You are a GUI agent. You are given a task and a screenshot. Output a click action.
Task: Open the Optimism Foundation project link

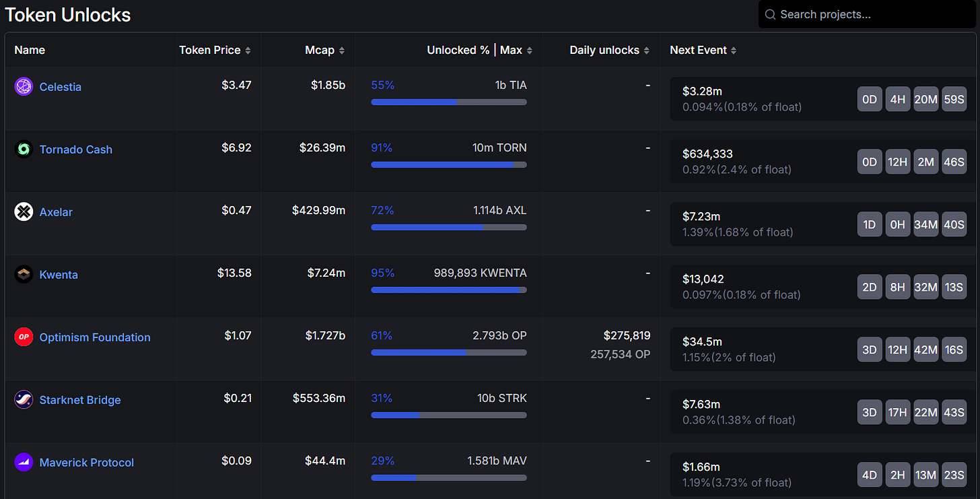pyautogui.click(x=95, y=337)
